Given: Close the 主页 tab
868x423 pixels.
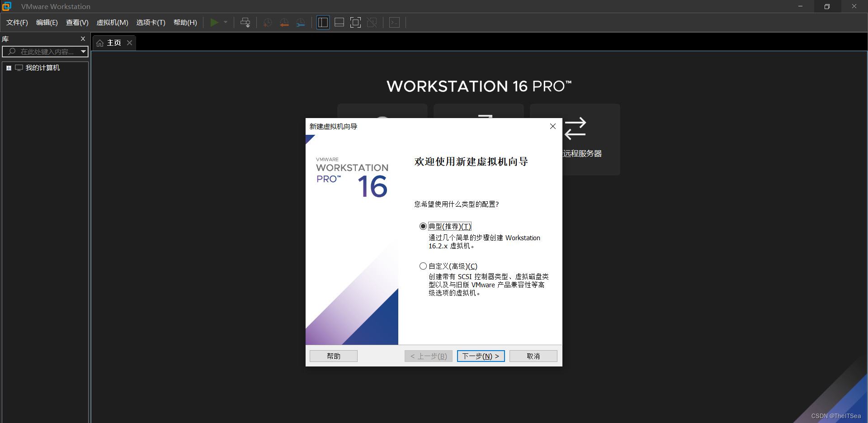Looking at the screenshot, I should pos(130,43).
